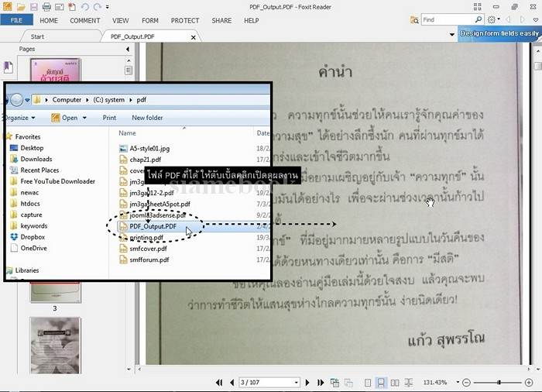Open the FORM ribbon tab
This screenshot has width=542, height=392.
150,20
